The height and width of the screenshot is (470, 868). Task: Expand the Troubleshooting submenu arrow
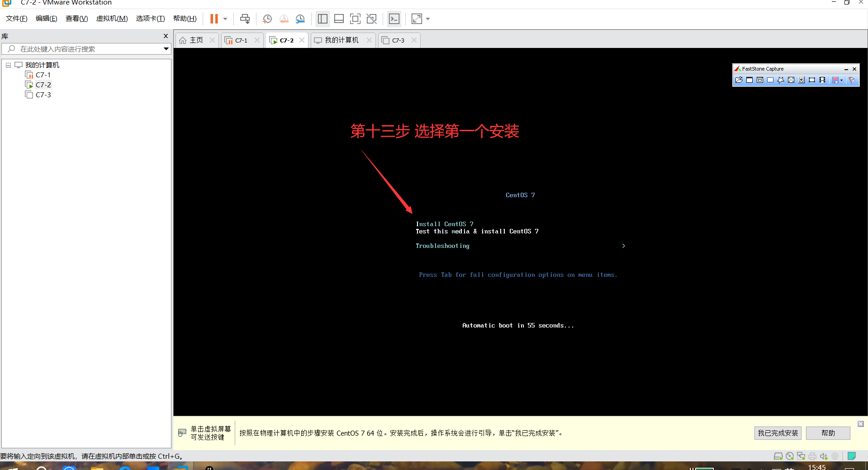623,246
